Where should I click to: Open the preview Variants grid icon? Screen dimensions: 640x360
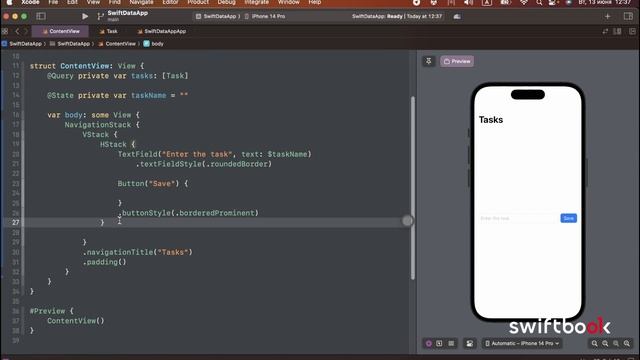coord(451,343)
